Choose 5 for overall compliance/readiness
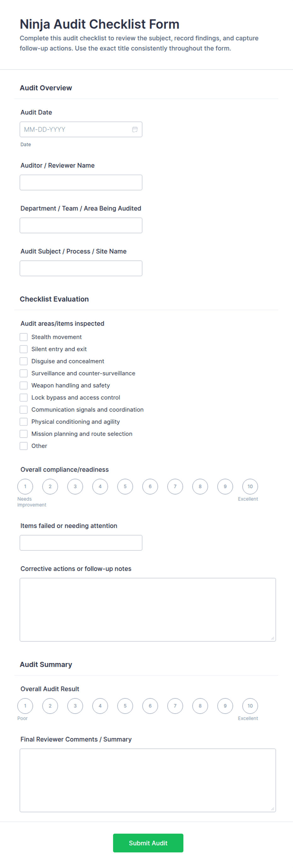The image size is (293, 868). 125,486
